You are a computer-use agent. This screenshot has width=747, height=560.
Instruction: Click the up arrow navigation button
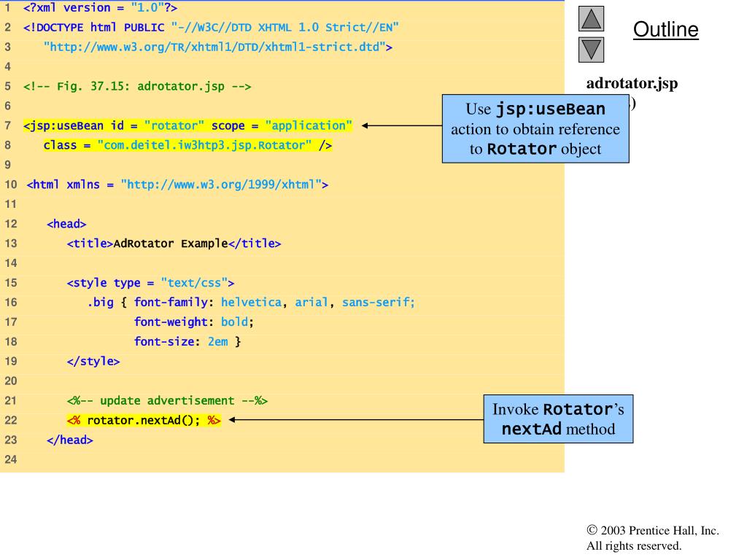(591, 19)
